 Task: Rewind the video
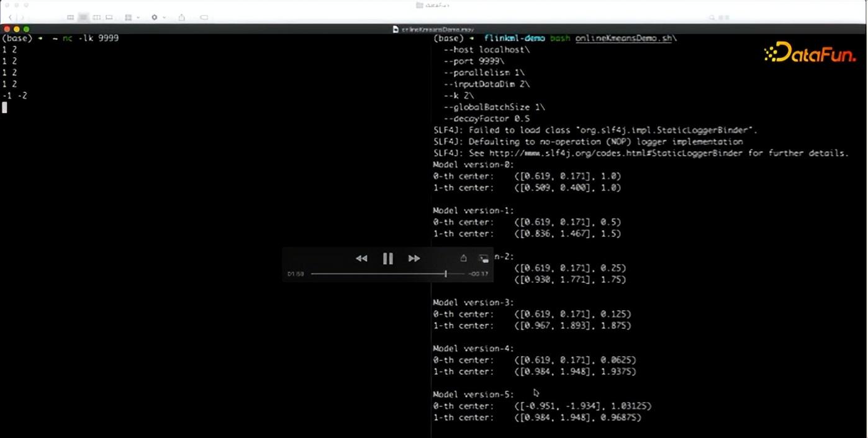coord(362,259)
